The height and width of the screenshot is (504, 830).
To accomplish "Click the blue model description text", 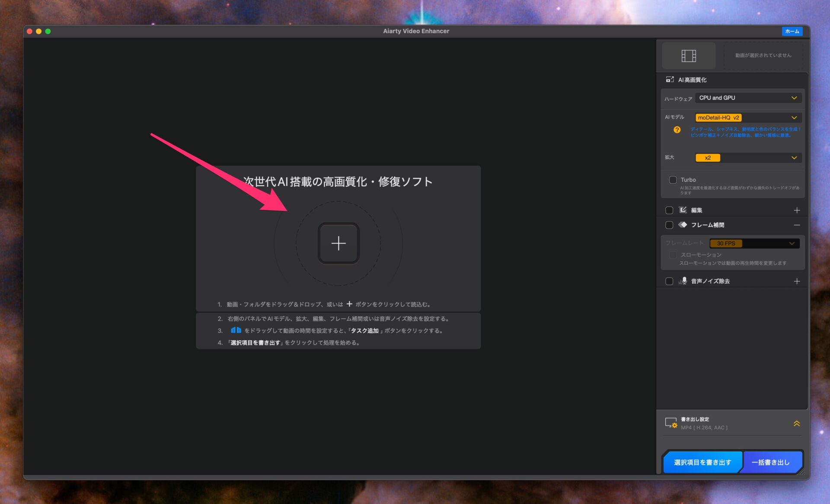I will click(745, 132).
